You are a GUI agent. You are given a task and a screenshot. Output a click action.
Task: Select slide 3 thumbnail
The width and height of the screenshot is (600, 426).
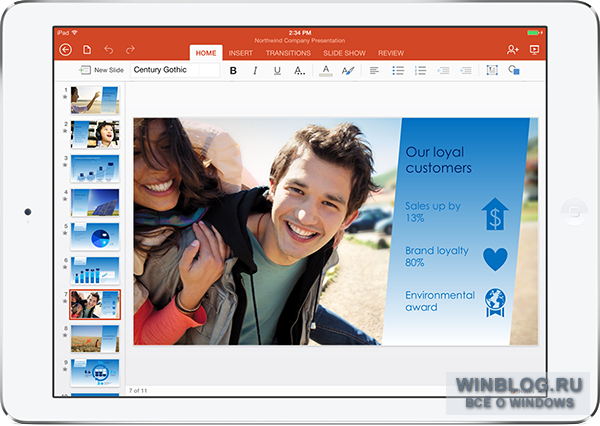point(95,168)
